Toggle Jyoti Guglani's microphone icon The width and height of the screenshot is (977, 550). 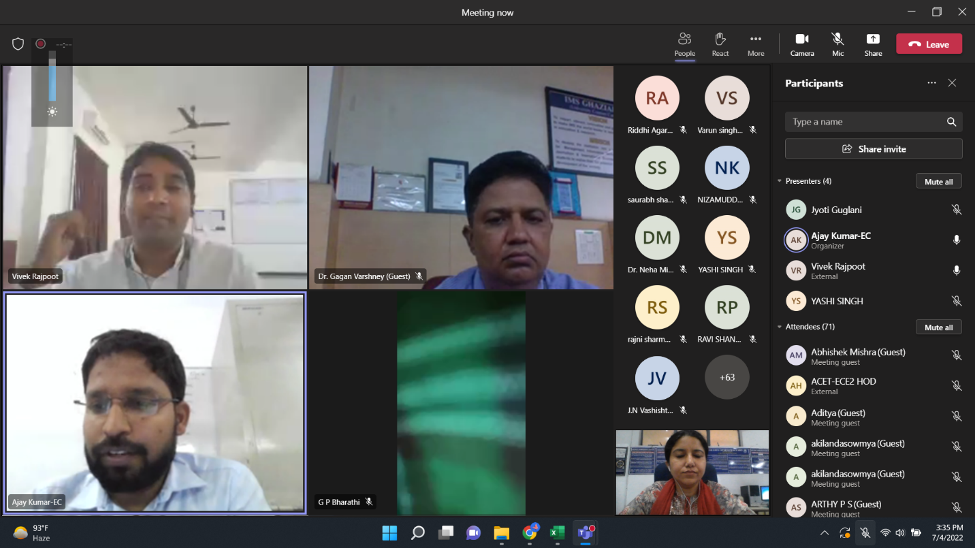pyautogui.click(x=956, y=210)
